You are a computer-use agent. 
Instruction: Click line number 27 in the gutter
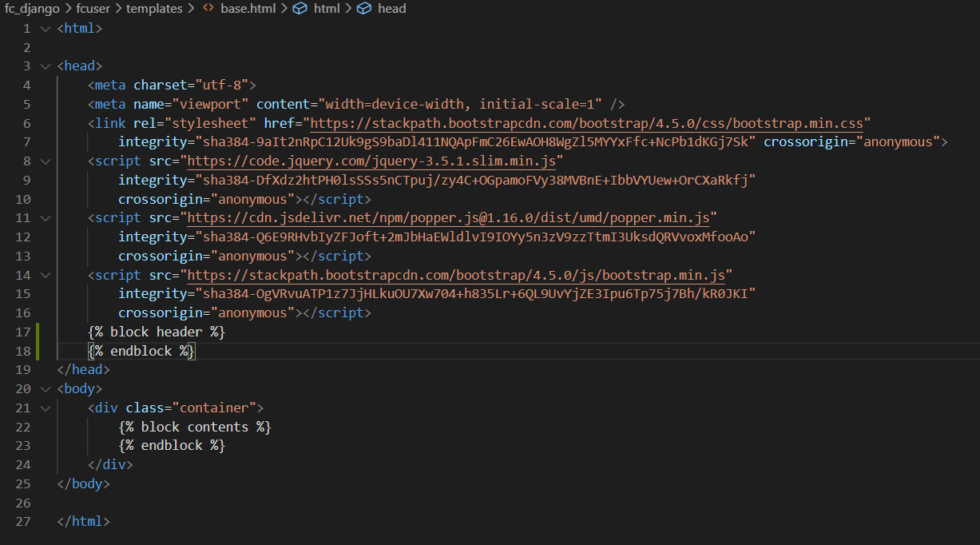pyautogui.click(x=22, y=522)
